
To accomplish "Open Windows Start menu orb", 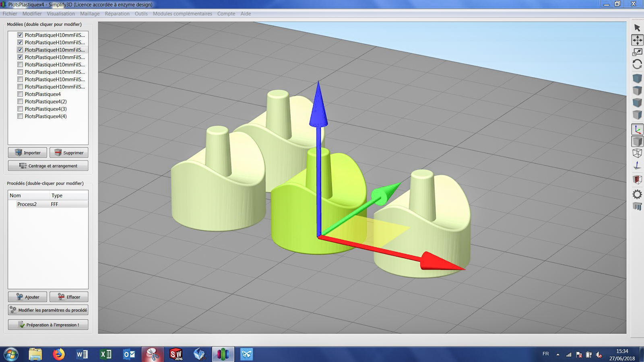I will (x=11, y=354).
